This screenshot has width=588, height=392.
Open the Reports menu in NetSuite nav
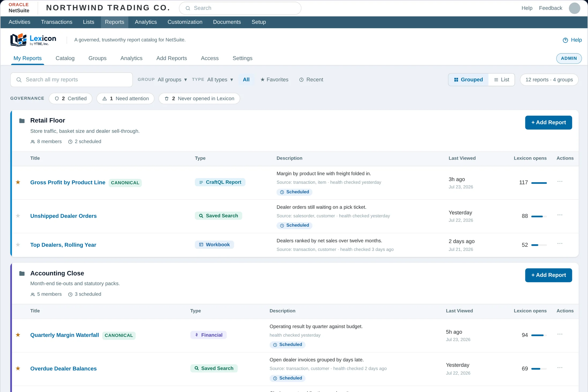[114, 22]
